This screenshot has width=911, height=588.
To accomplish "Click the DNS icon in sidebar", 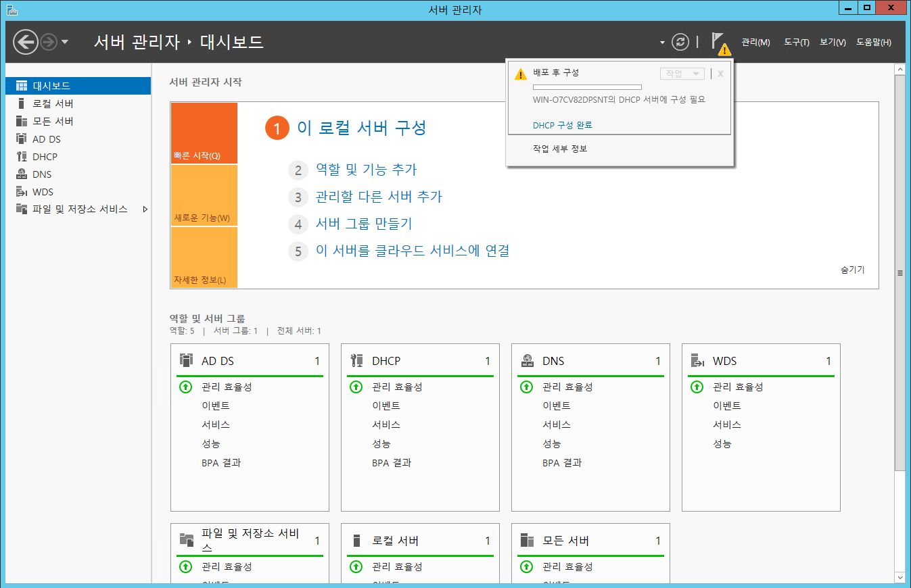I will [22, 174].
